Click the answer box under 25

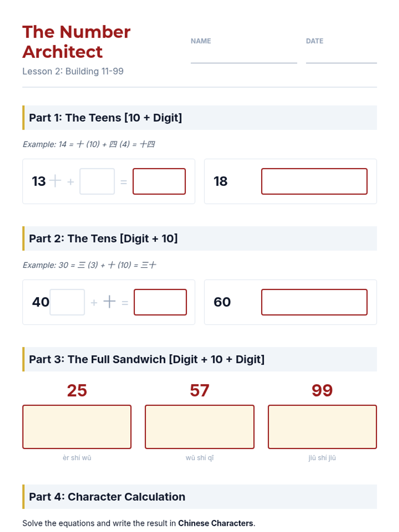(77, 427)
